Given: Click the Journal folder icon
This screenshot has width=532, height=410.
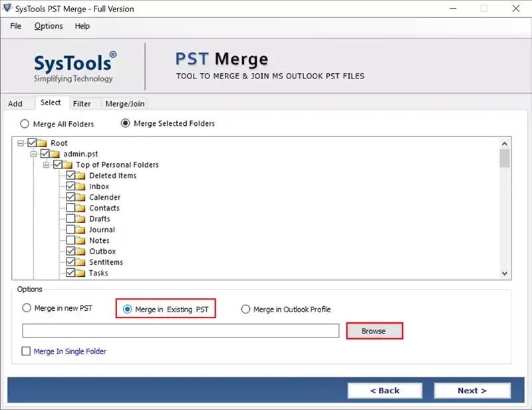Looking at the screenshot, I should pyautogui.click(x=80, y=230).
